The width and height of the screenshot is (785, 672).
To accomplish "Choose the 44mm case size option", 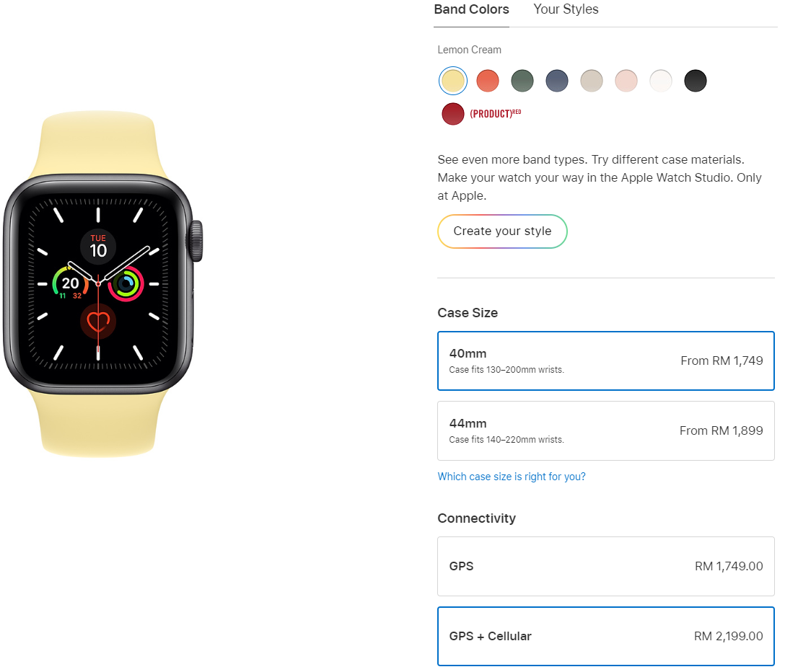I will pos(606,431).
